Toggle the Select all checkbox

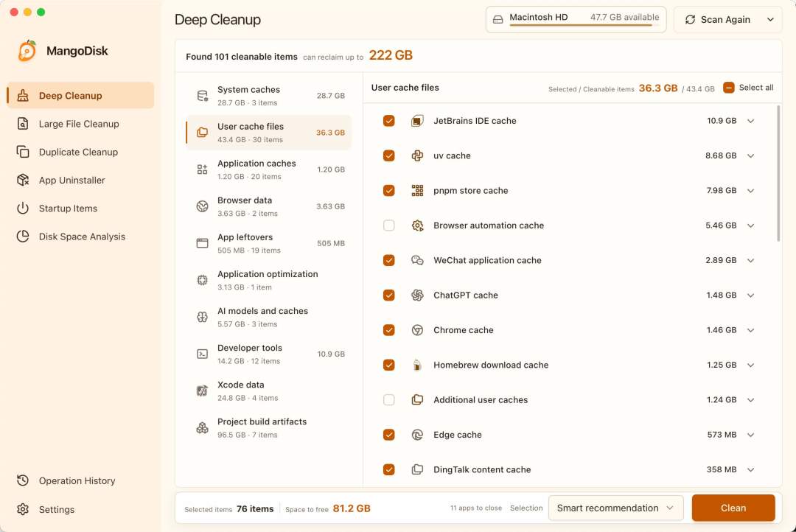(x=728, y=88)
